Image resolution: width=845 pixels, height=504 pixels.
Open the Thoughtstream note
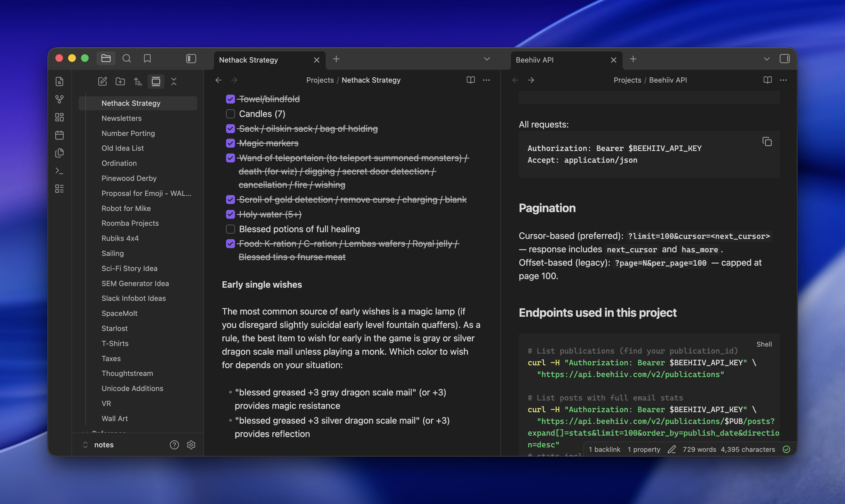point(138,374)
